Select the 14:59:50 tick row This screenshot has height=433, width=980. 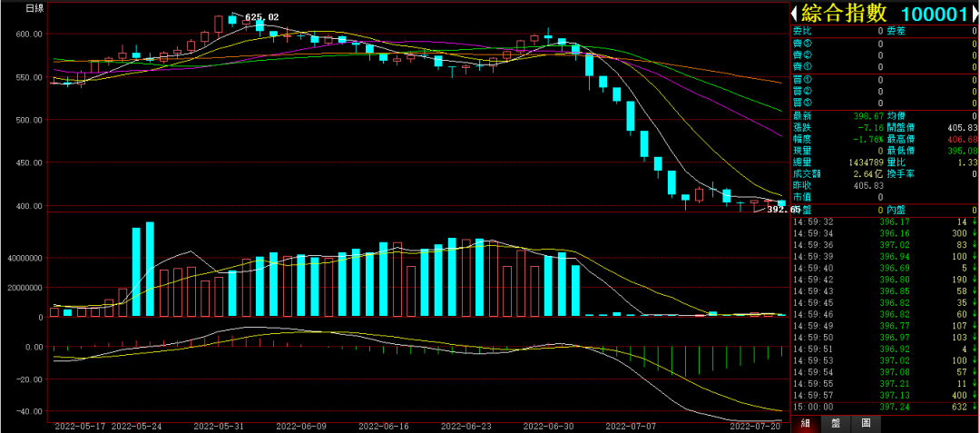coord(885,338)
